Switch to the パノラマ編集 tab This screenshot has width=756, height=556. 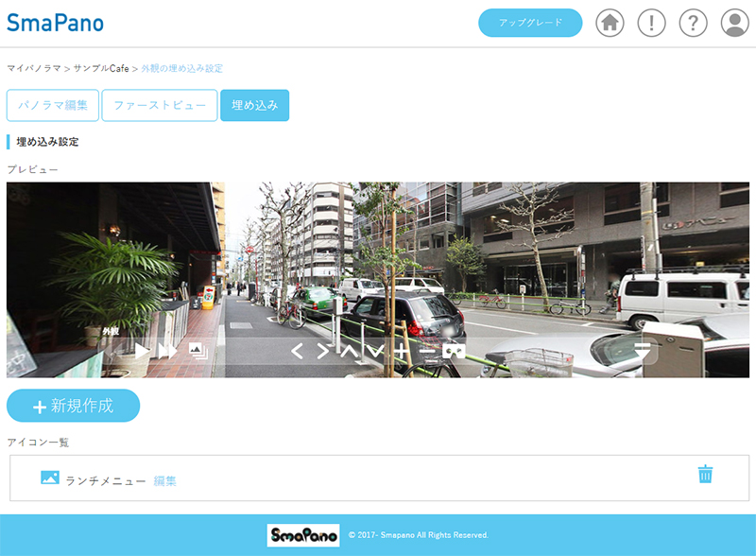pyautogui.click(x=53, y=105)
